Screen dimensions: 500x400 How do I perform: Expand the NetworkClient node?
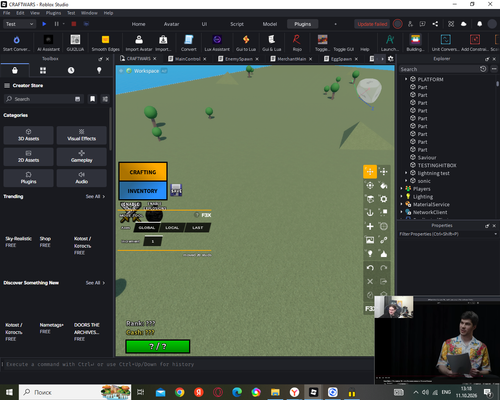click(401, 212)
